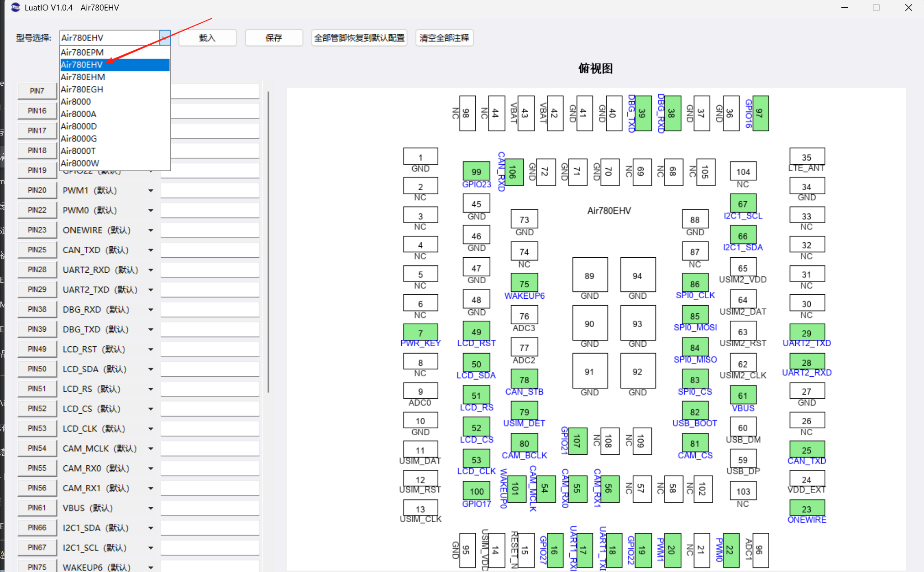924x572 pixels.
Task: Click pin 106 CAN_RXD pad
Action: tap(514, 172)
